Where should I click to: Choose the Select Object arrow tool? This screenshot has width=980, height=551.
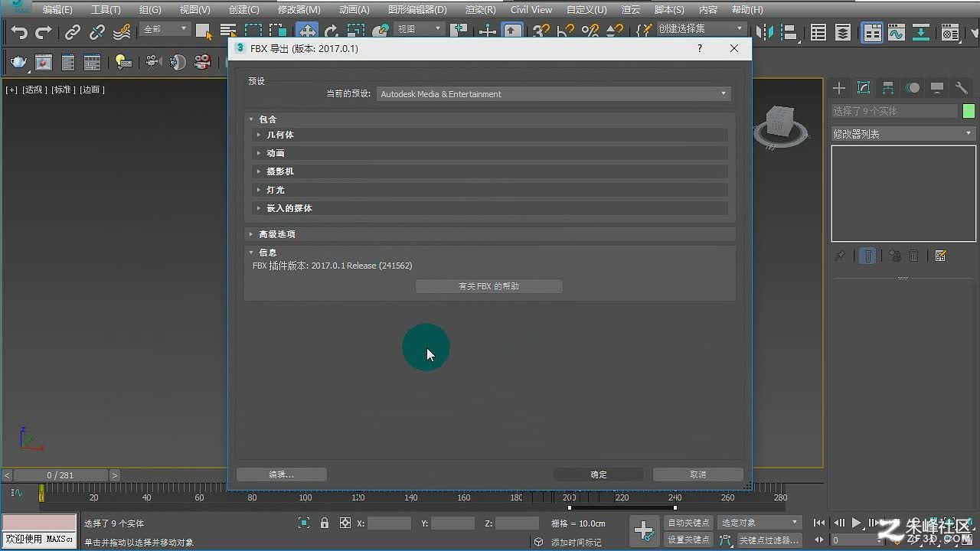click(x=204, y=32)
